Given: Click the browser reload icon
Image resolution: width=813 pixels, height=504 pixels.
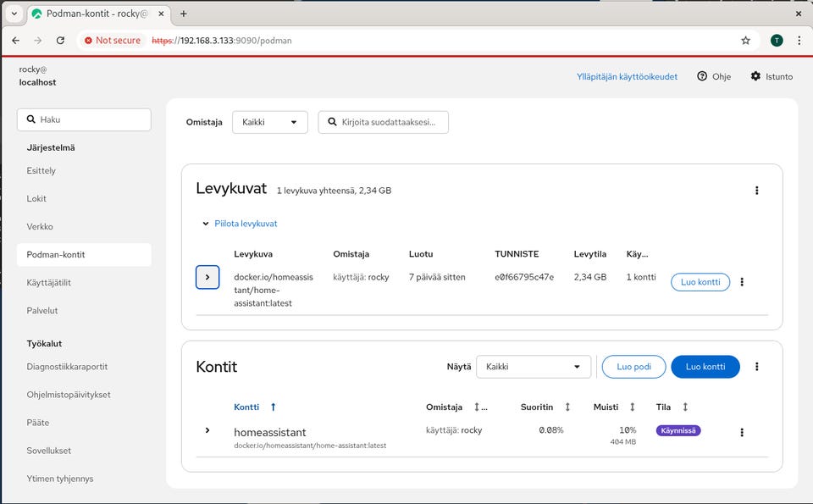Looking at the screenshot, I should pos(60,40).
